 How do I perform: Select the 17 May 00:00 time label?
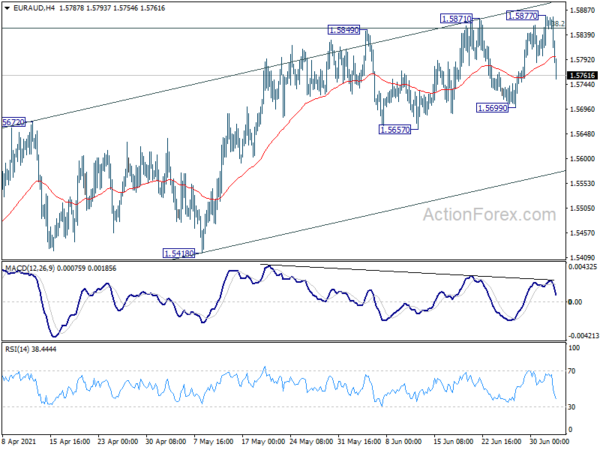pos(264,442)
